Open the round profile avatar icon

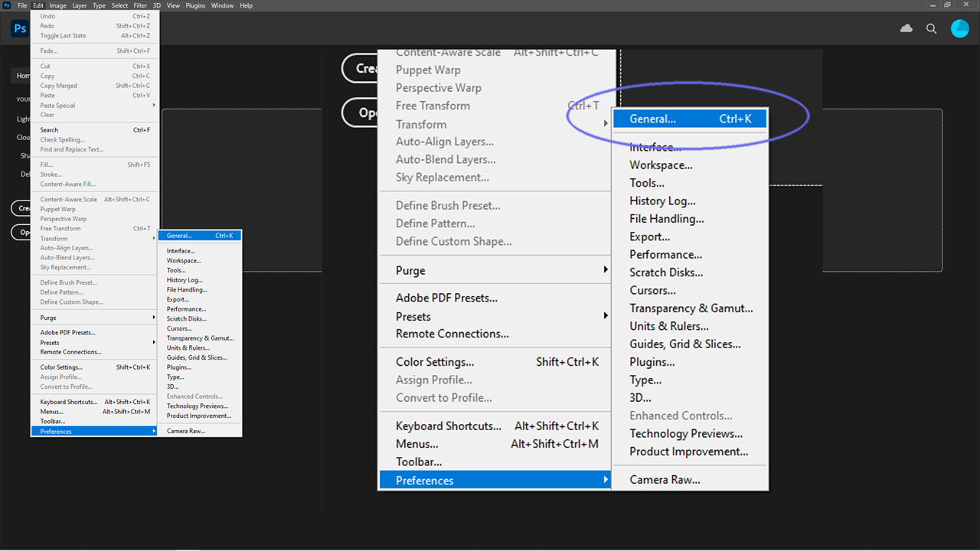click(959, 28)
